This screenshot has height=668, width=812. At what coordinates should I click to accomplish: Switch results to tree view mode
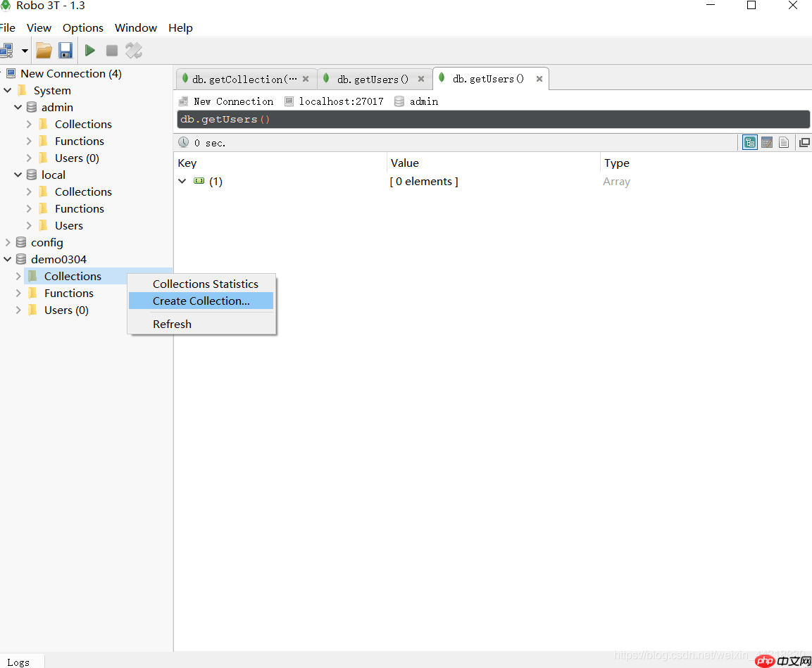[x=749, y=143]
